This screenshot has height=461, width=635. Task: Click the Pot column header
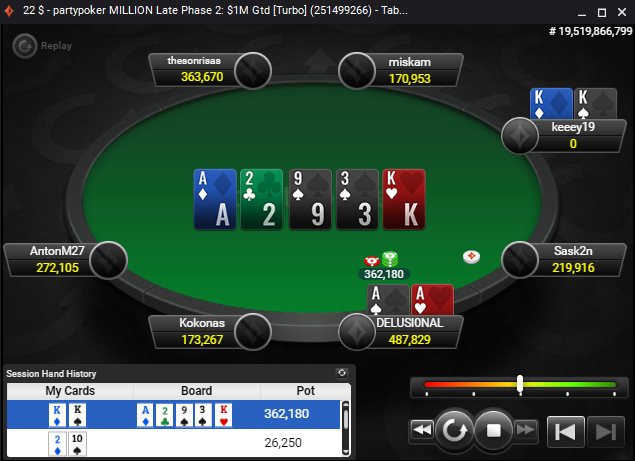tap(305, 391)
